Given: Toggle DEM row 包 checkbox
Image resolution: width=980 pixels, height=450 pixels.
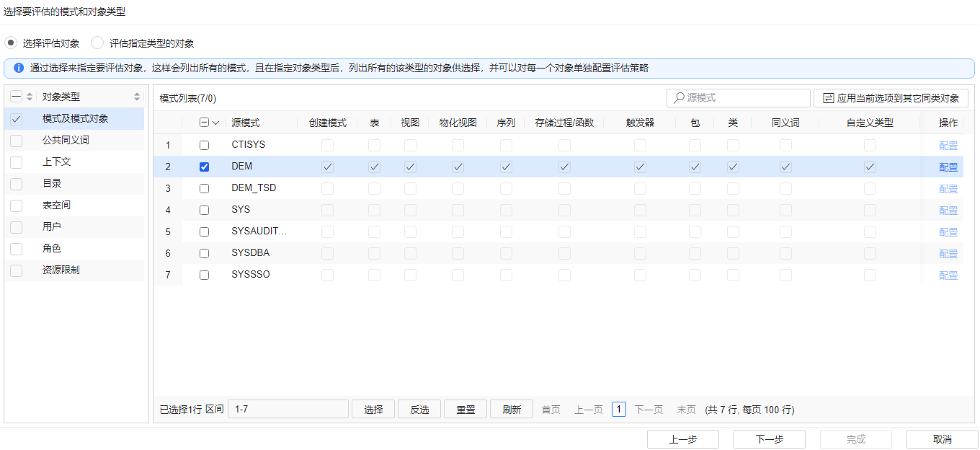Looking at the screenshot, I should 695,167.
